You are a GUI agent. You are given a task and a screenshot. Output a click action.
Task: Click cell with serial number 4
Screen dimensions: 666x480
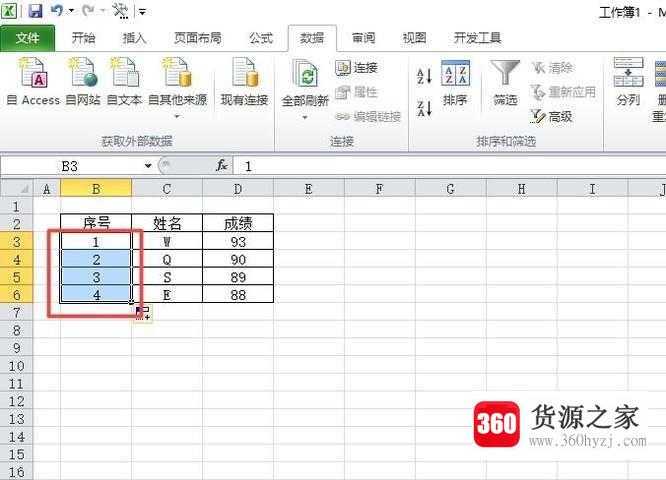[96, 295]
